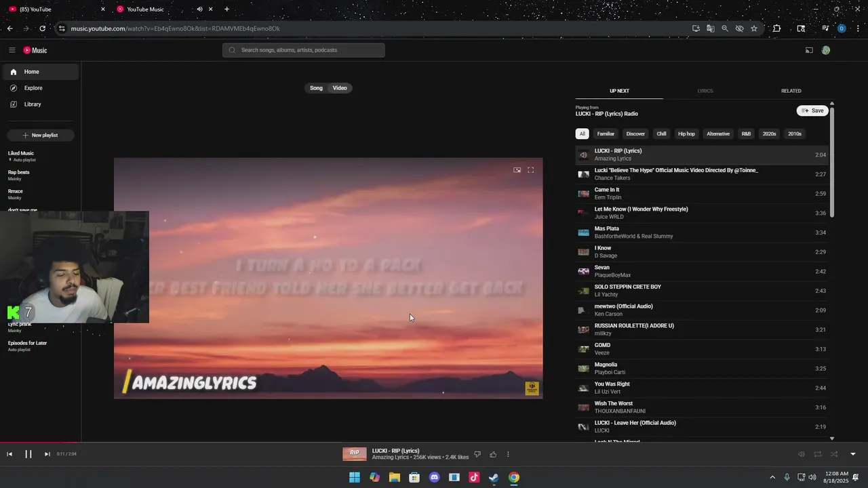Play Came In It by Eem Triplin

[x=702, y=194]
